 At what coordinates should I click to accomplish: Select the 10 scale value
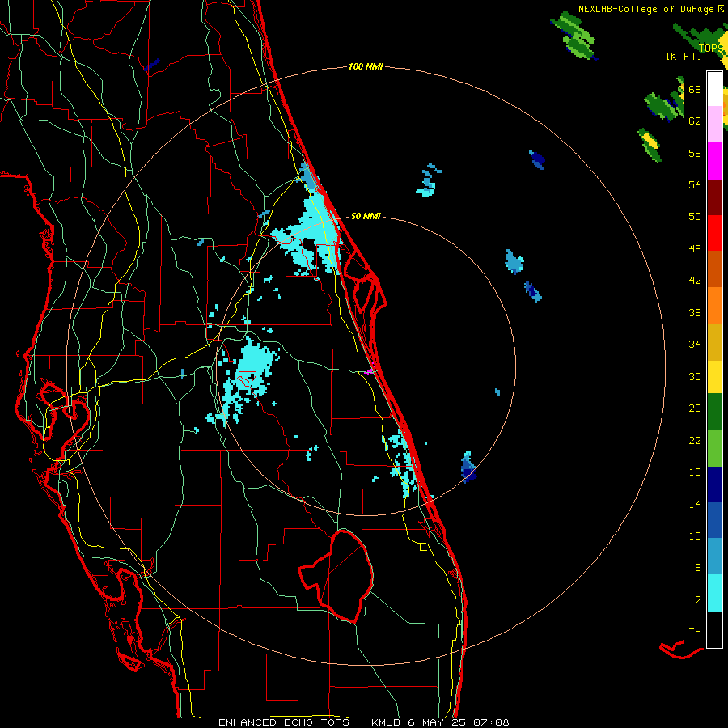tap(695, 536)
